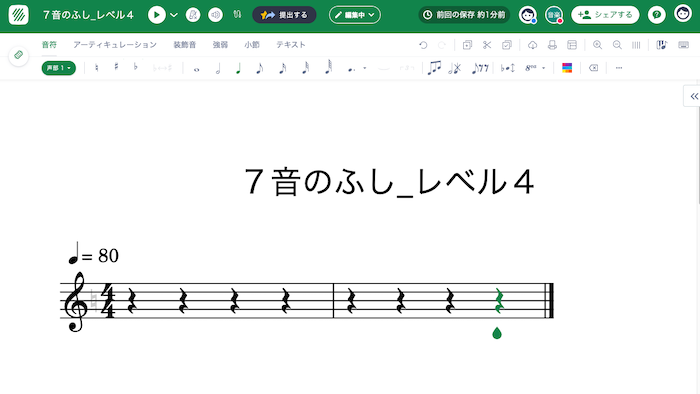The width and height of the screenshot is (700, 394).
Task: Open the more tools ellipsis menu
Action: [x=619, y=68]
